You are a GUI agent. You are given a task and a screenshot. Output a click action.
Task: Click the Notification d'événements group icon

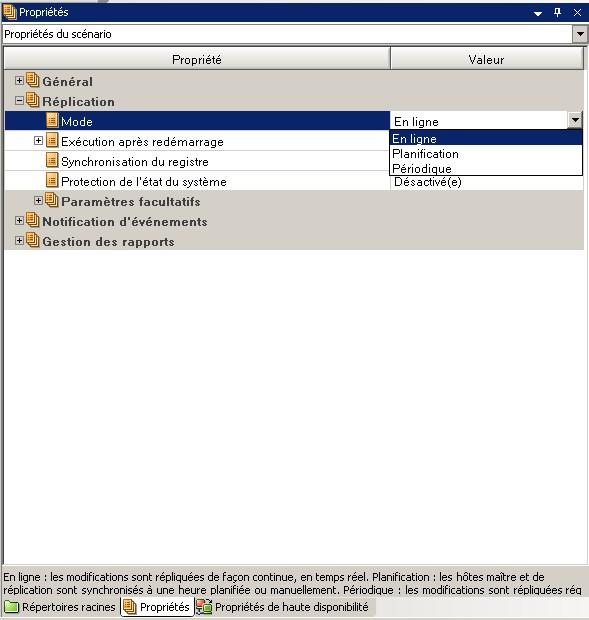tap(33, 221)
